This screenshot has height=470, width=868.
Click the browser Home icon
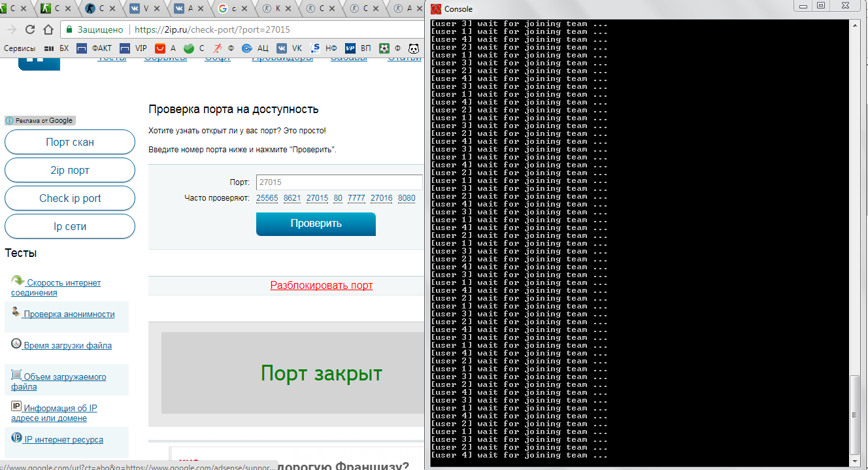[x=48, y=29]
